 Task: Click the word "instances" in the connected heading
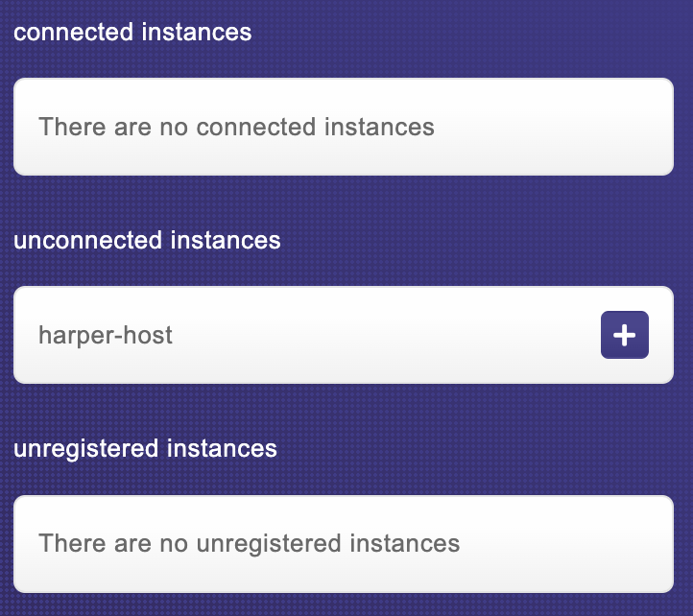click(x=196, y=32)
